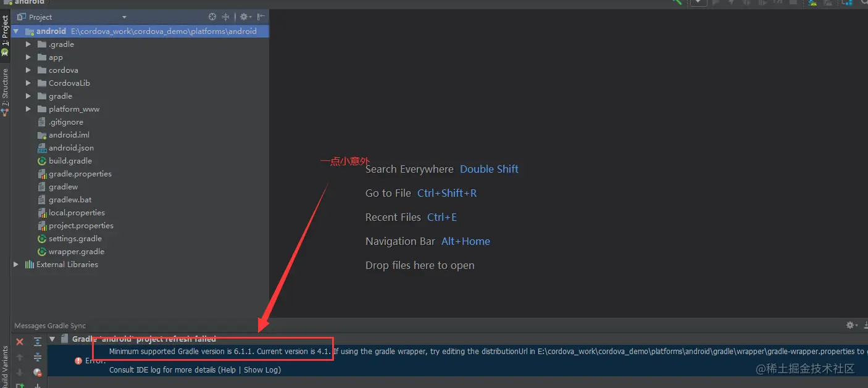868x388 pixels.
Task: Select local.properties file
Action: (77, 213)
